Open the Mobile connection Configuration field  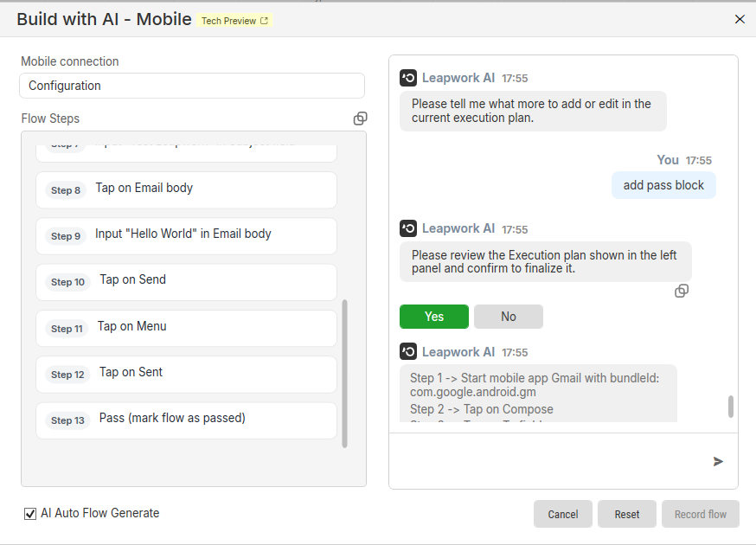192,86
